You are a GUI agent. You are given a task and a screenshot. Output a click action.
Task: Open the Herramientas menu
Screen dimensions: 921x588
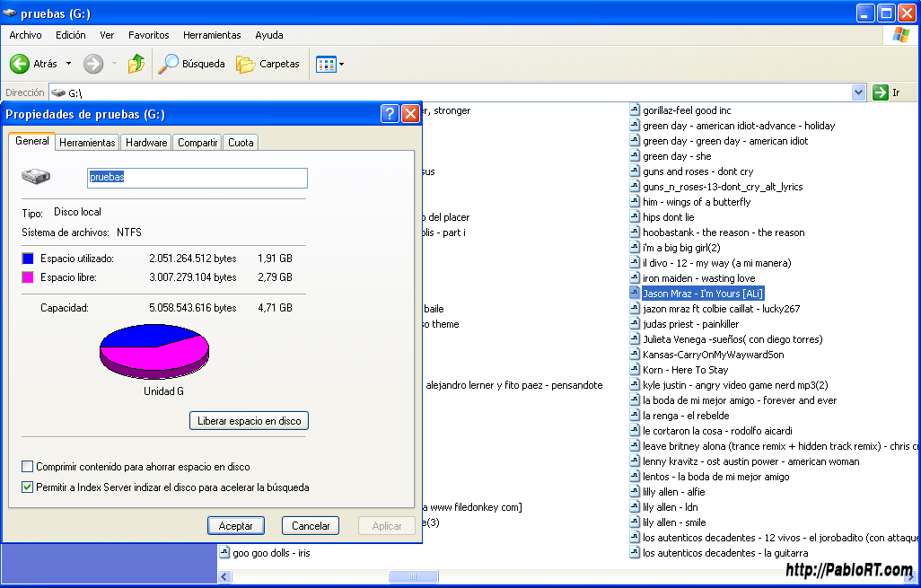pos(212,35)
